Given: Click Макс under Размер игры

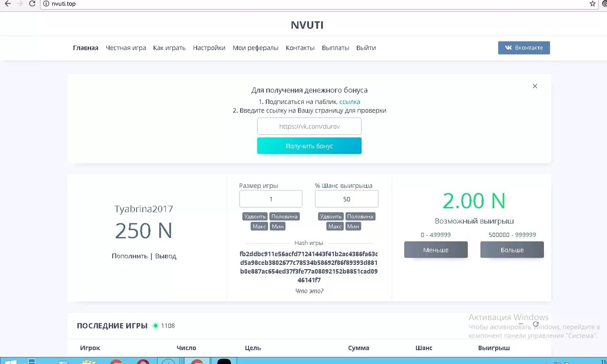Looking at the screenshot, I should point(259,227).
